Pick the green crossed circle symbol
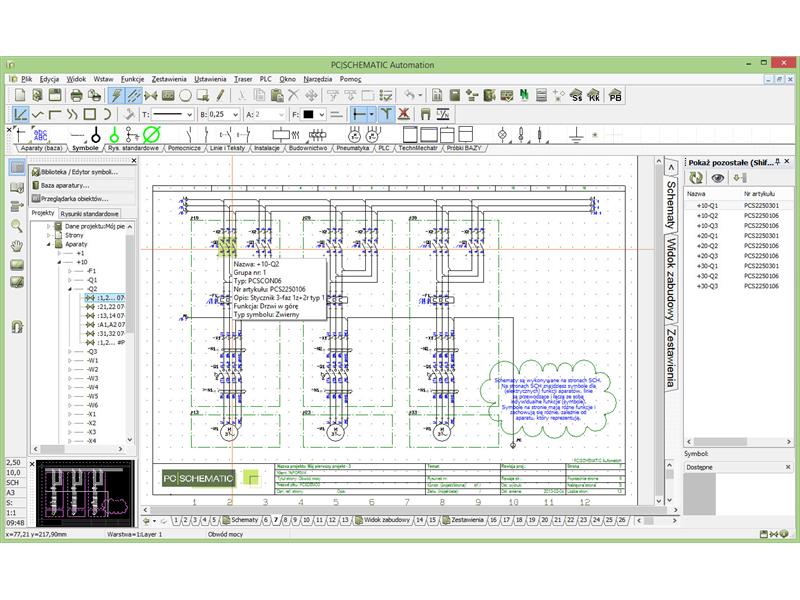 (151, 135)
